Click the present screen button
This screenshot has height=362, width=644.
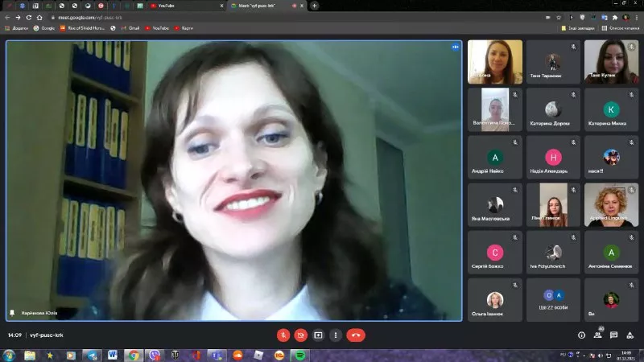(318, 335)
